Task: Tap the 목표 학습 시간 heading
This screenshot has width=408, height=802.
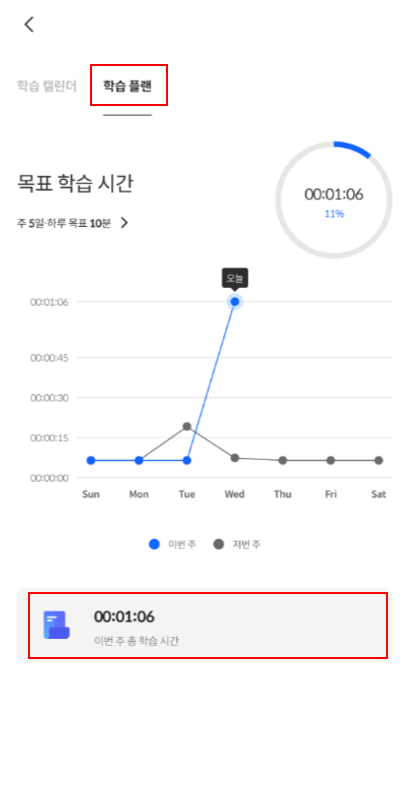Action: click(x=75, y=184)
